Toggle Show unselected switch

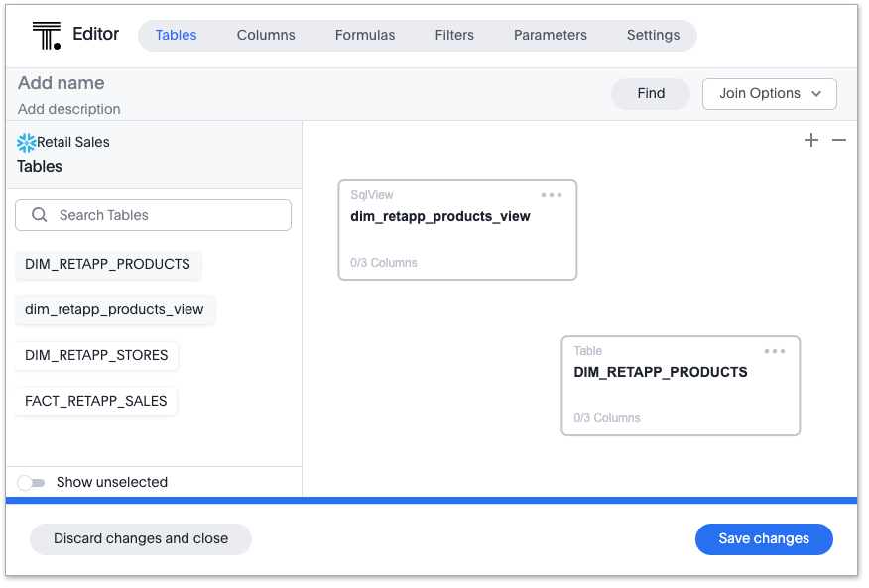(32, 483)
